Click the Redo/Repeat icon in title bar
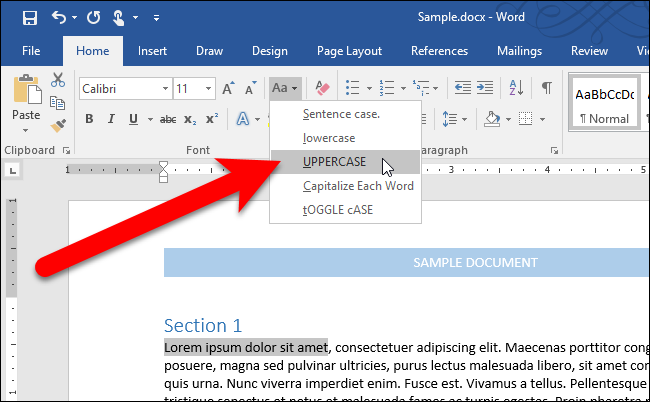 (96, 18)
